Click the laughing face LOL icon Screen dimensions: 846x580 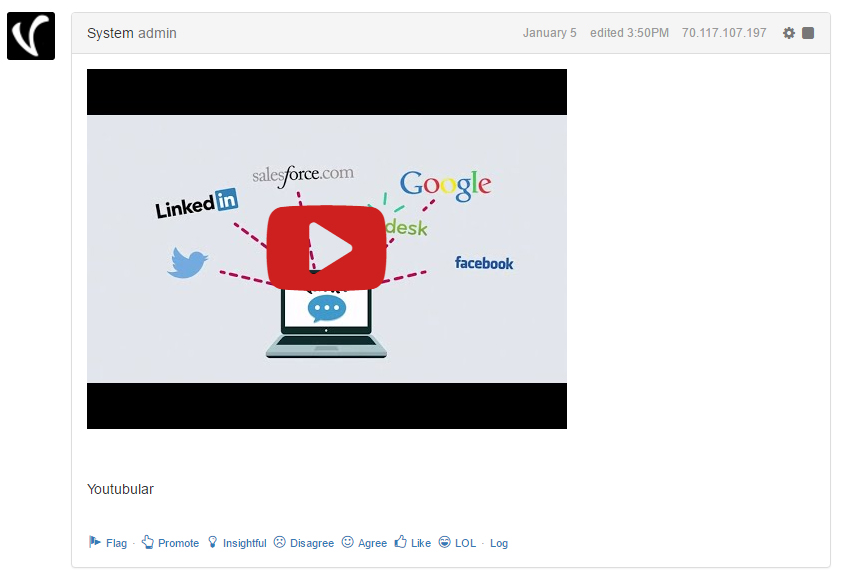(444, 542)
